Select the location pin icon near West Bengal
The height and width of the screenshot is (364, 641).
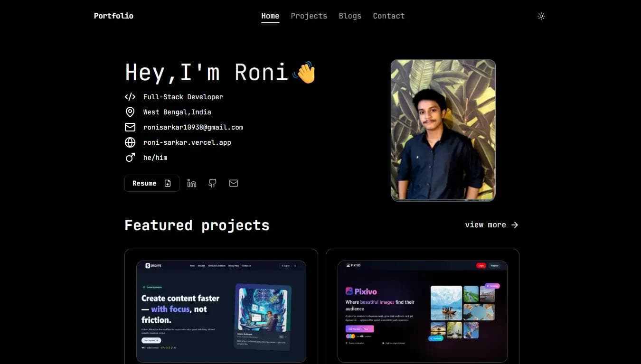tap(130, 112)
